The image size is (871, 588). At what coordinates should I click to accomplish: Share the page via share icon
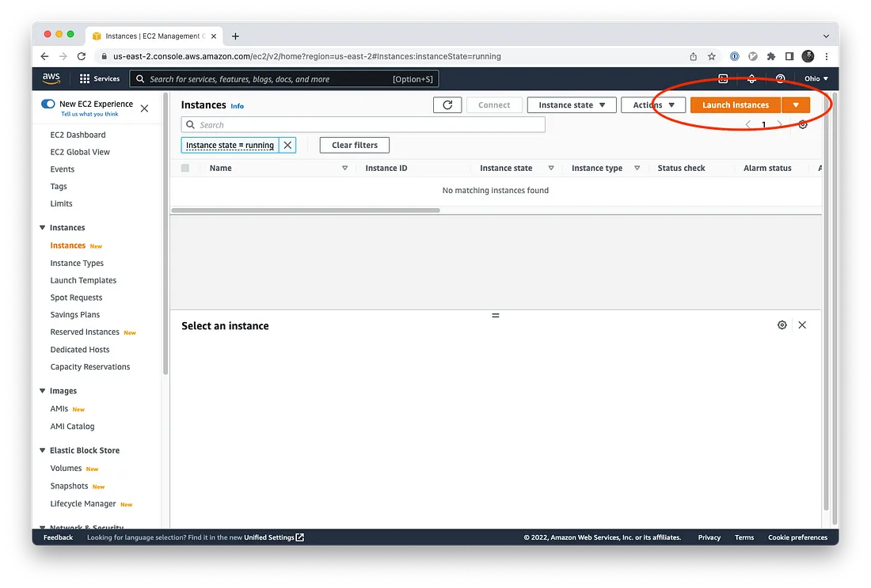tap(694, 56)
